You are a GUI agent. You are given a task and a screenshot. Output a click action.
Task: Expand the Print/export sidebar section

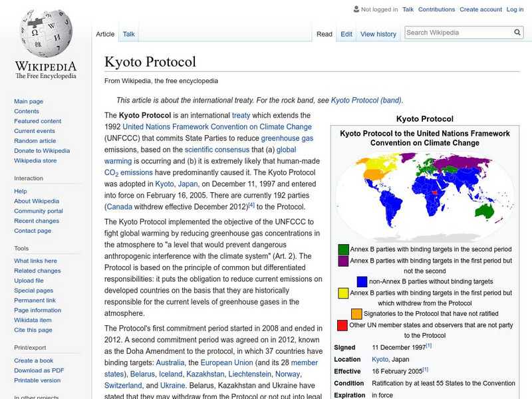[30, 347]
